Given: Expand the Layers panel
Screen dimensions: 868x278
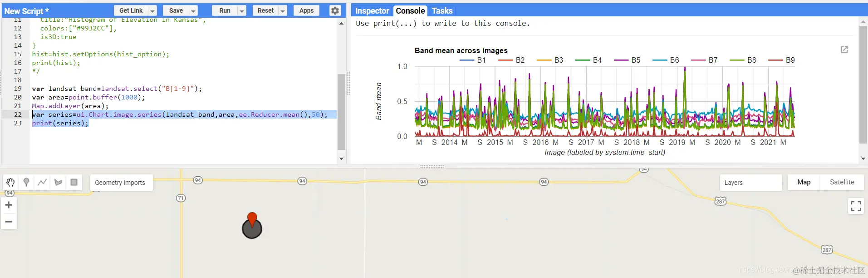Looking at the screenshot, I should [x=750, y=183].
